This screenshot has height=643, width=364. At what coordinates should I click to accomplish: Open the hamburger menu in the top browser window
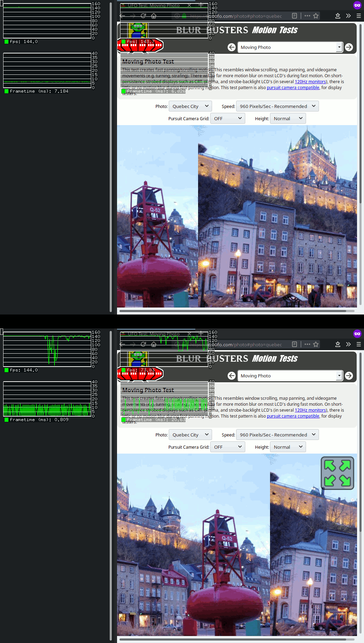tap(358, 16)
